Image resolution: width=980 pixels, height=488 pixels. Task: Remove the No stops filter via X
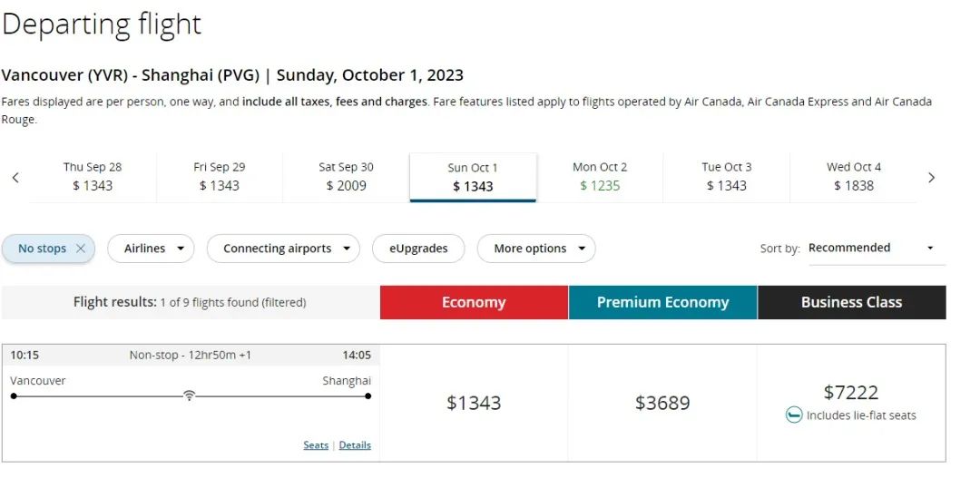tap(80, 249)
